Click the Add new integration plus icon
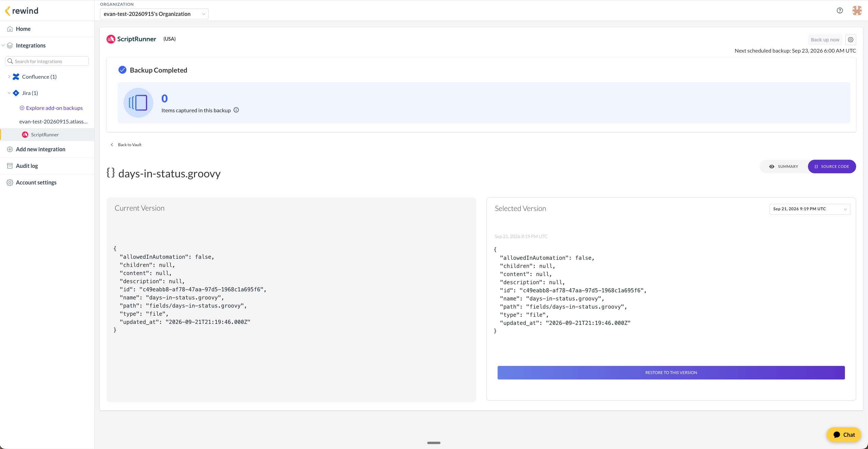 click(x=10, y=149)
